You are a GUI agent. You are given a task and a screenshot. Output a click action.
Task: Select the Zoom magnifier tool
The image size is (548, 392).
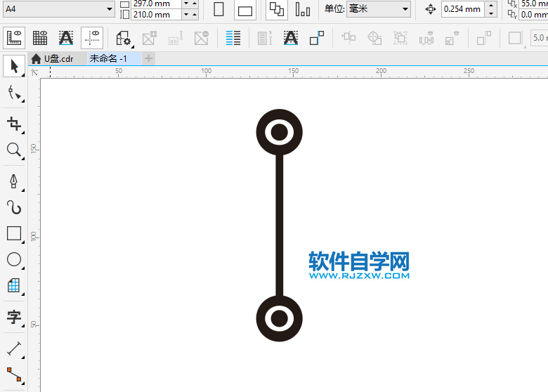click(x=14, y=150)
